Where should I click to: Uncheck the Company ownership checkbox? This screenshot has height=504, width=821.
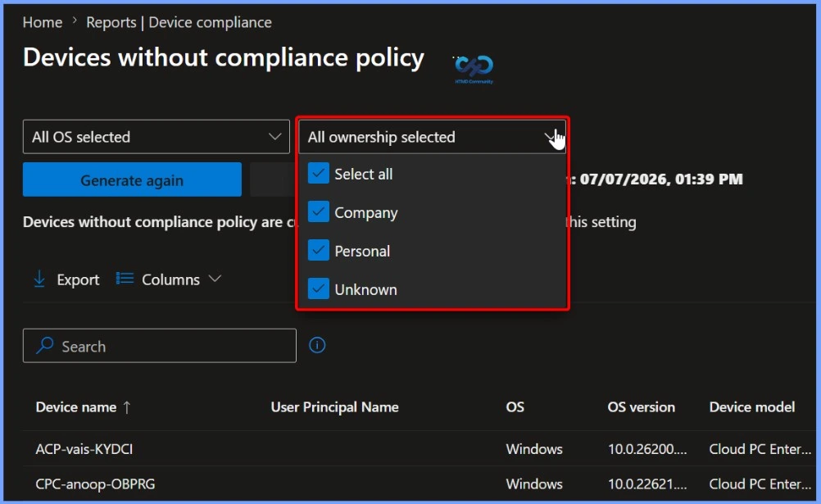[319, 212]
